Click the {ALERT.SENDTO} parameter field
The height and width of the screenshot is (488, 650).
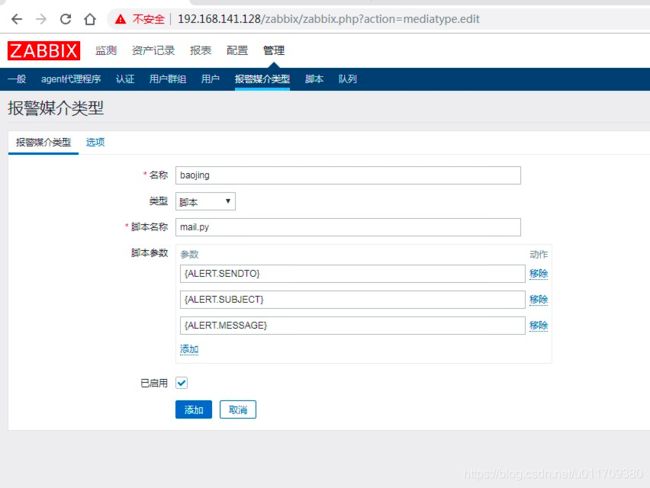(352, 274)
